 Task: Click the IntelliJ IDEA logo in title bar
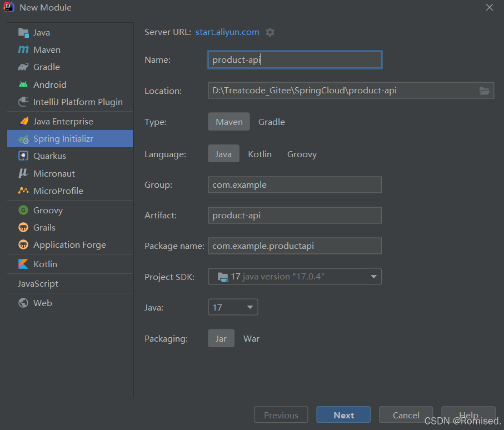9,7
